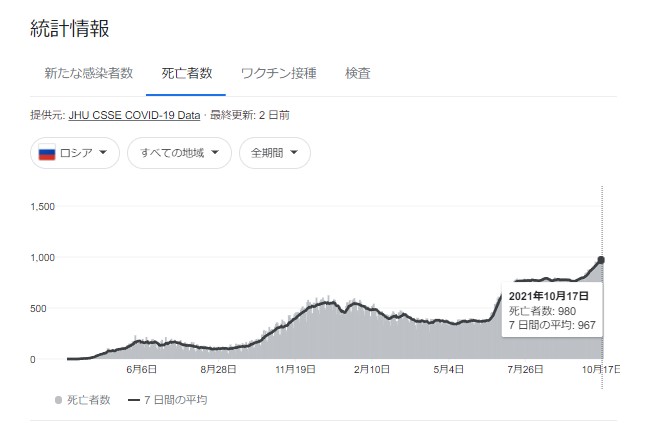Click the Russian flag icon

46,154
